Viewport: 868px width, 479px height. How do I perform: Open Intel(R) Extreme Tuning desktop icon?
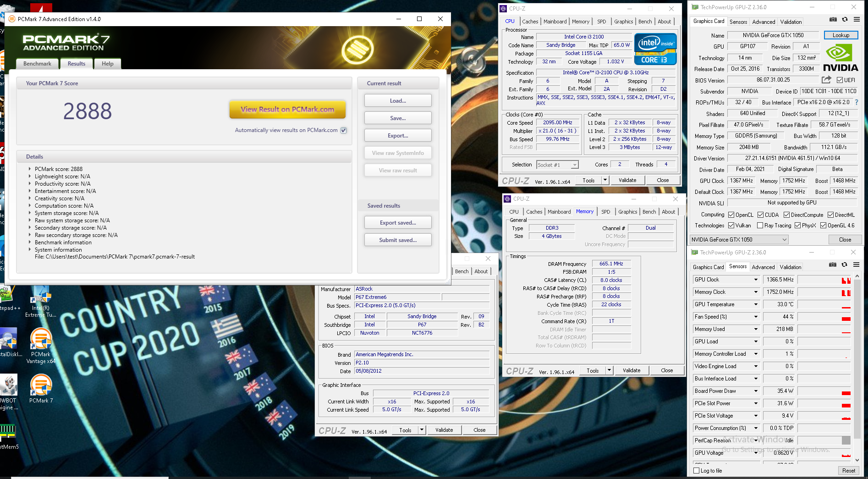[41, 301]
